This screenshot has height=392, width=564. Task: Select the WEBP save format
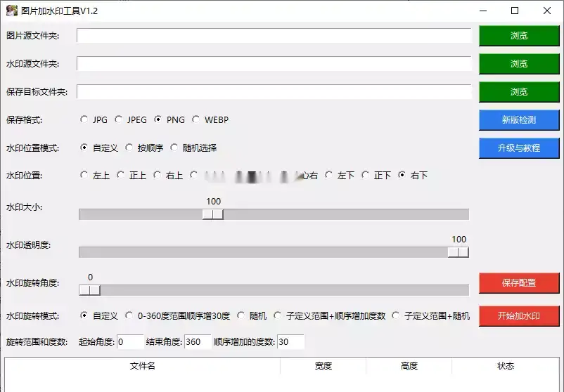tap(196, 120)
